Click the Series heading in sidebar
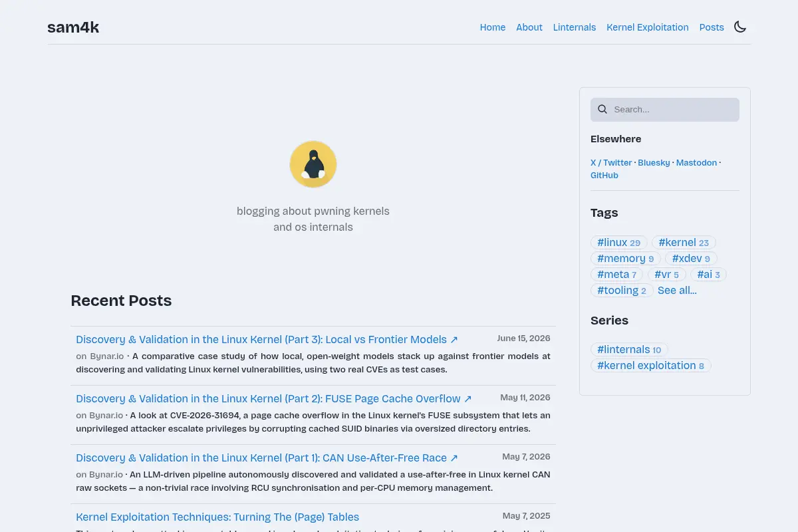Viewport: 798px width, 532px height. click(609, 321)
